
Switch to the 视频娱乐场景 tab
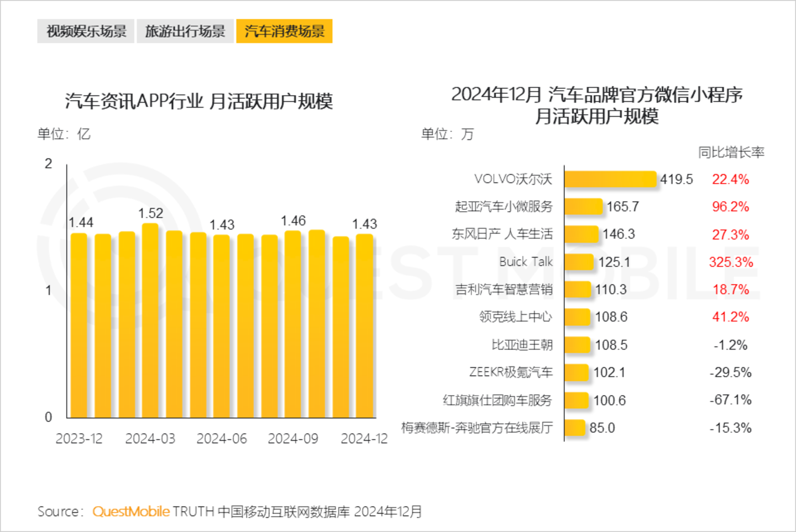pos(86,31)
